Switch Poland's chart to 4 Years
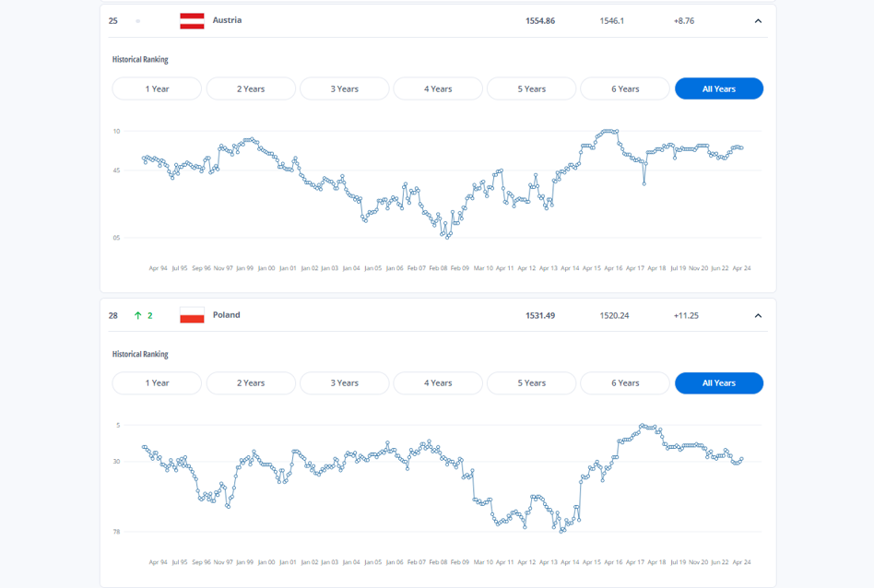This screenshot has height=588, width=874. point(438,382)
